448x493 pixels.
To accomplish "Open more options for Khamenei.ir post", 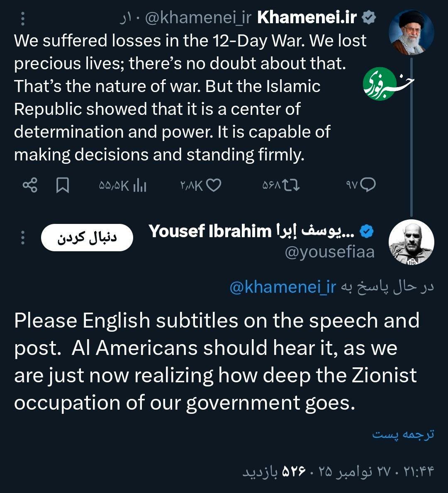I will [x=23, y=19].
